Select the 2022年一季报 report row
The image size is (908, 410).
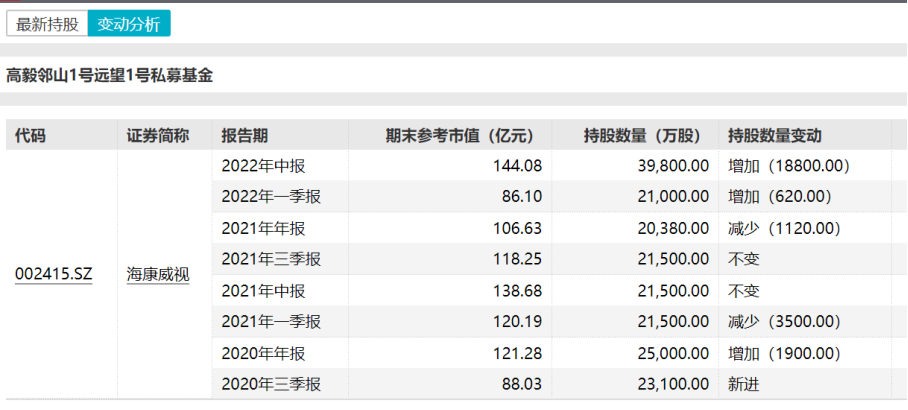pyautogui.click(x=271, y=197)
